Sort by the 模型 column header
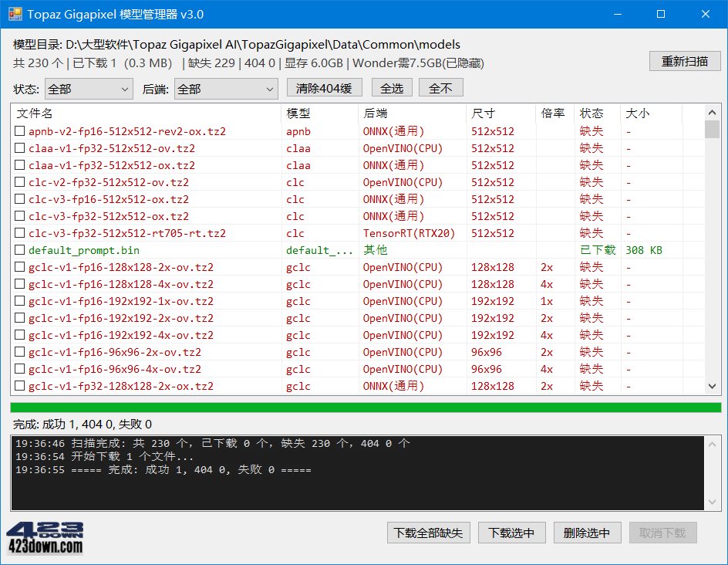The image size is (728, 565). (320, 113)
